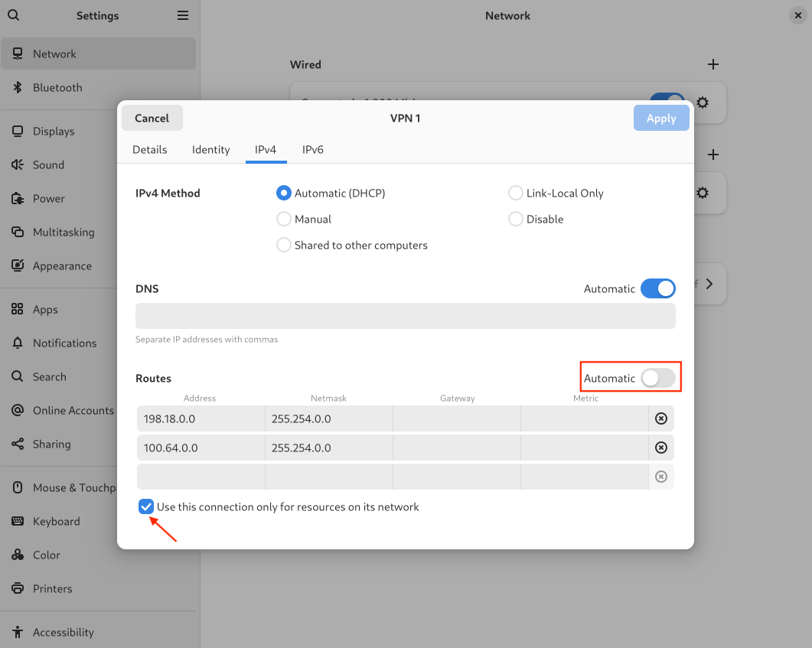Image resolution: width=812 pixels, height=648 pixels.
Task: Open the Settings hamburger menu
Action: click(183, 15)
